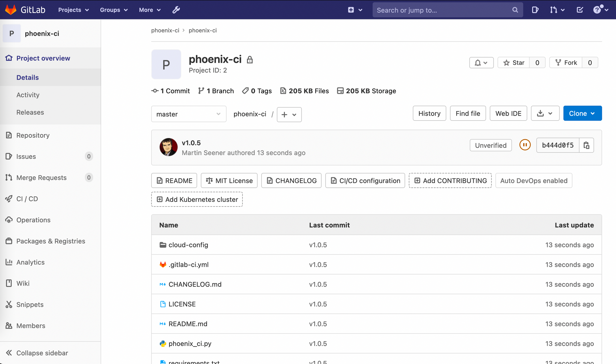Click Add CONTRIBUTING button
This screenshot has width=616, height=364.
[450, 181]
